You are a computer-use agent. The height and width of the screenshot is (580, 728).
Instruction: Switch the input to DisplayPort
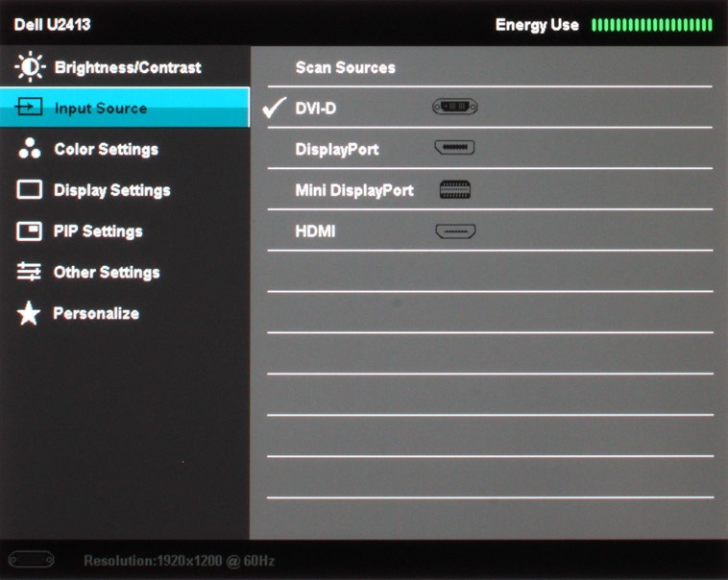click(490, 149)
